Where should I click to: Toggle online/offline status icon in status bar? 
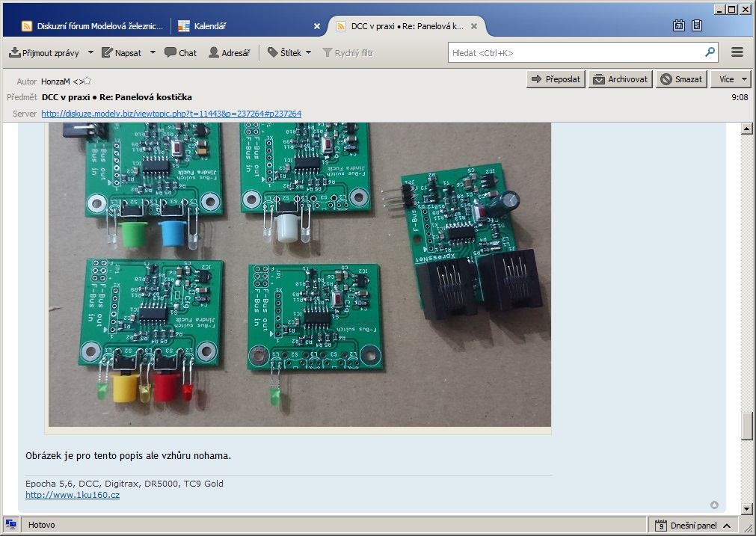pyautogui.click(x=10, y=525)
